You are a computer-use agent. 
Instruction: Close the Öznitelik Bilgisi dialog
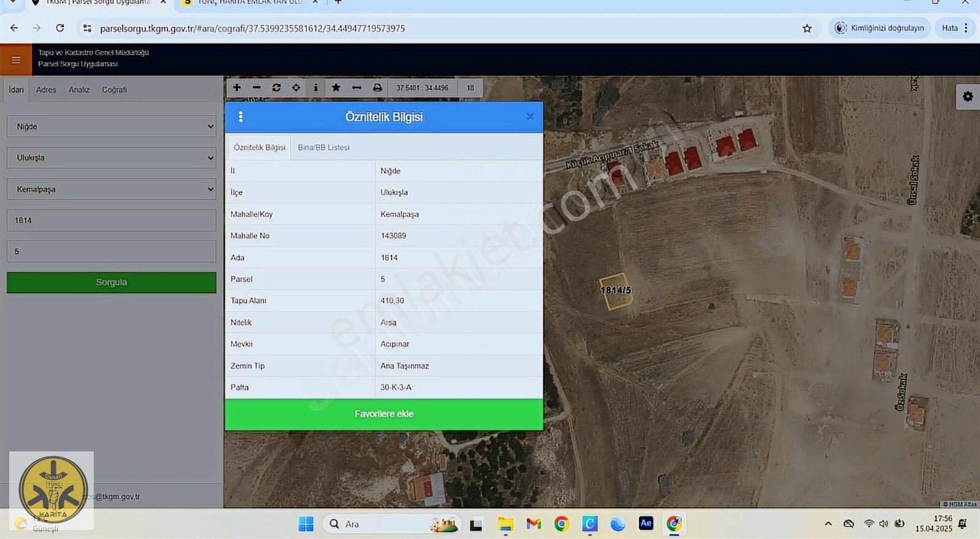pyautogui.click(x=530, y=116)
